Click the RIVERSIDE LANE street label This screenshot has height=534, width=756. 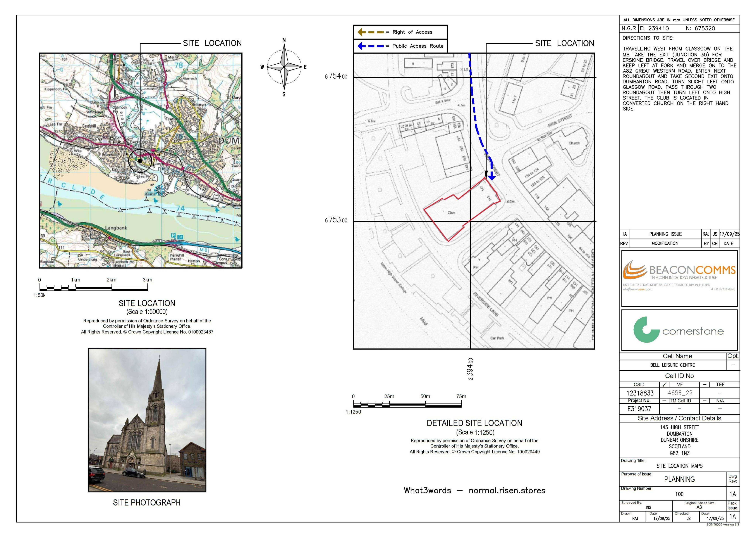[x=485, y=304]
